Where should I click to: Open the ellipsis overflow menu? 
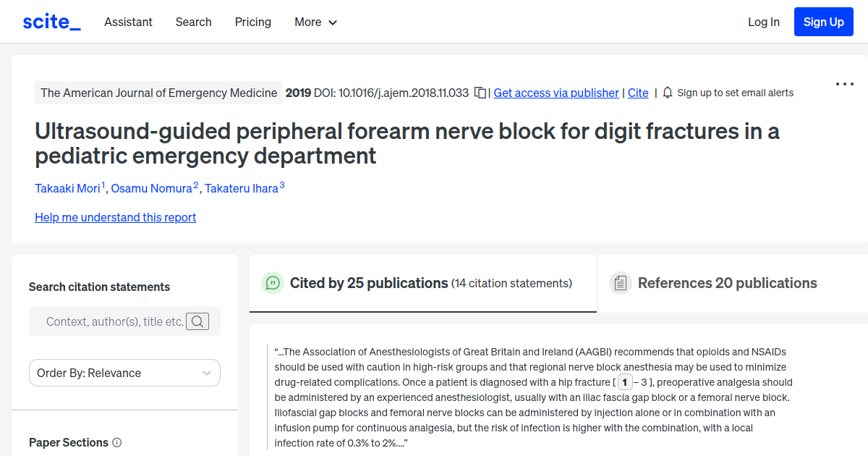pyautogui.click(x=844, y=84)
